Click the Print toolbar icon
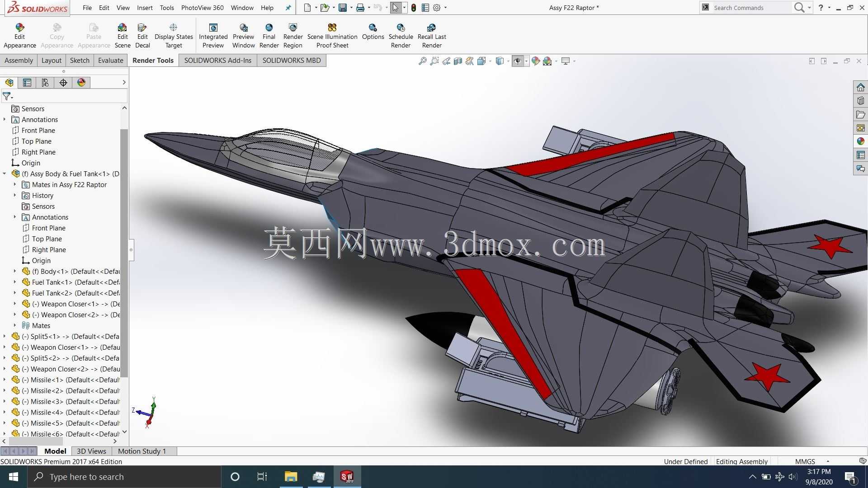The image size is (868, 488). pos(360,8)
